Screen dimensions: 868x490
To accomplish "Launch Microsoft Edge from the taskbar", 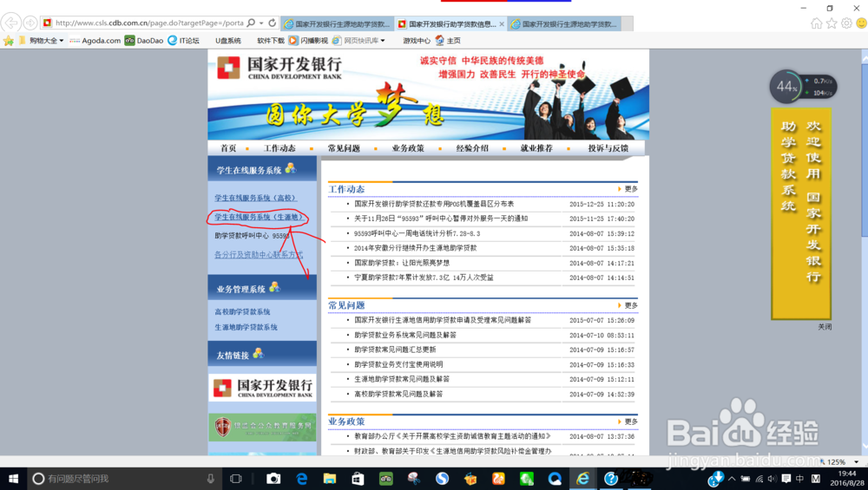I will (x=302, y=479).
